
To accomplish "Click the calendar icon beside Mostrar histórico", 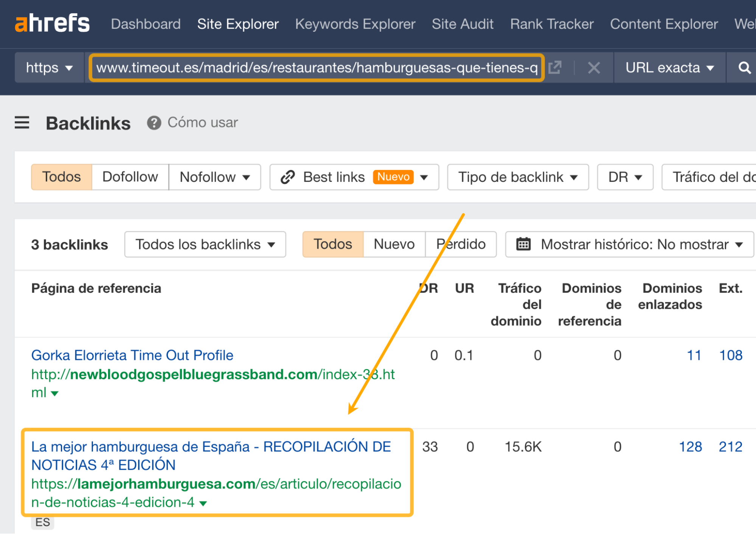I will 524,244.
